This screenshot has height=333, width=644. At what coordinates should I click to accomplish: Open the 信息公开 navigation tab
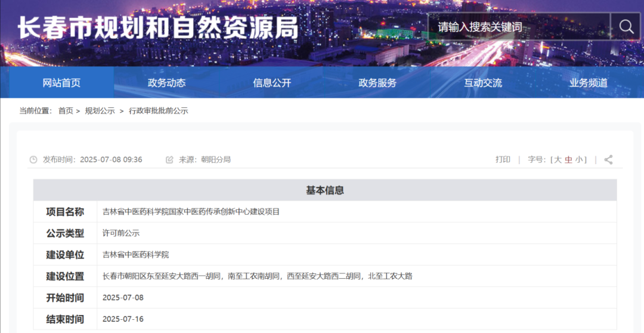coord(272,82)
